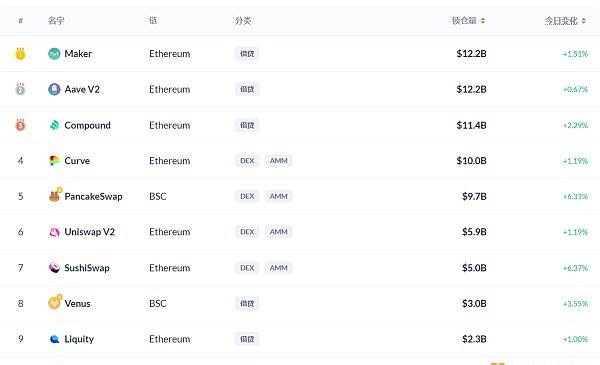600x365 pixels.
Task: Click the Curve logo icon
Action: click(54, 161)
